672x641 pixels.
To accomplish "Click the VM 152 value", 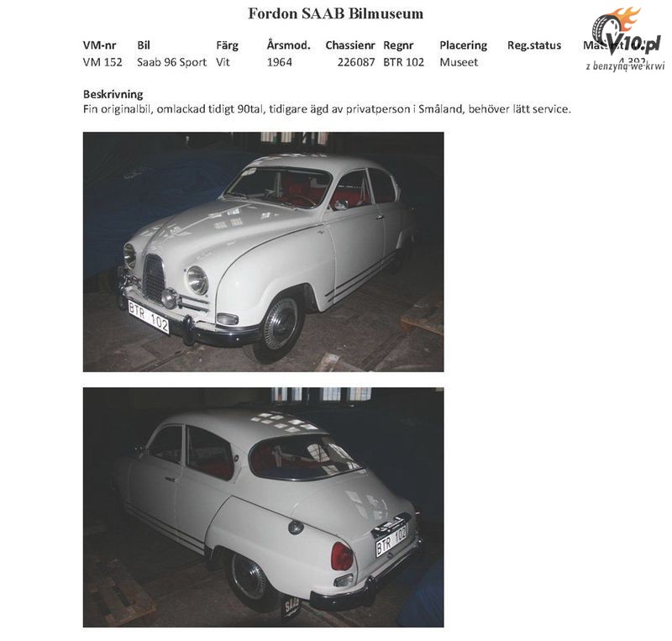I will pyautogui.click(x=102, y=62).
